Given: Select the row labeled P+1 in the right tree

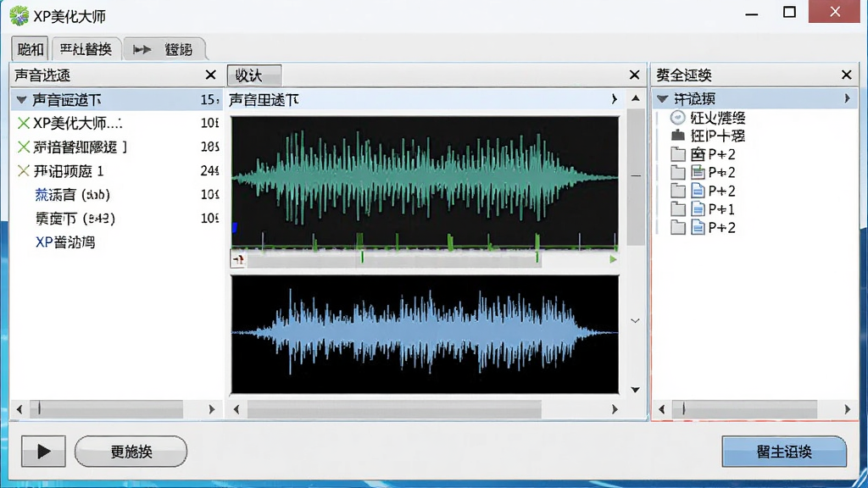Looking at the screenshot, I should coord(721,209).
